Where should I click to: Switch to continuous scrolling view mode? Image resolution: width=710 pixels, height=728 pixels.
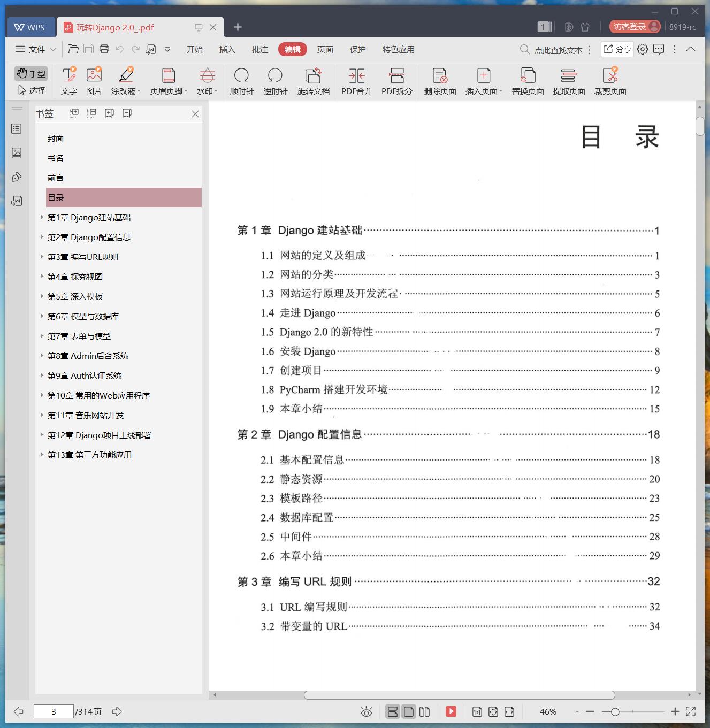[x=392, y=711]
